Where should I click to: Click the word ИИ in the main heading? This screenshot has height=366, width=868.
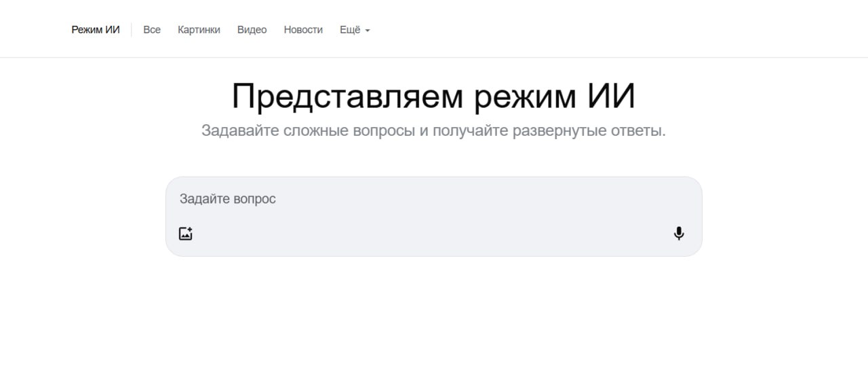point(609,96)
